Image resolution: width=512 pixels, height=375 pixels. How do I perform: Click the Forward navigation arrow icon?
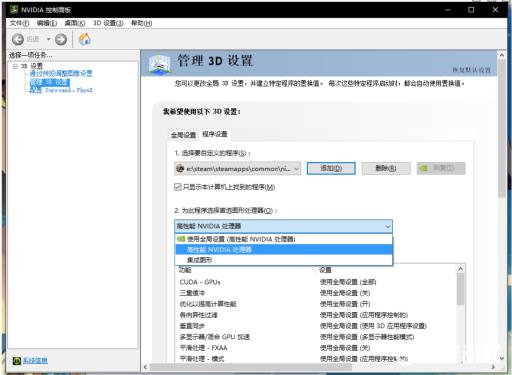[61, 39]
